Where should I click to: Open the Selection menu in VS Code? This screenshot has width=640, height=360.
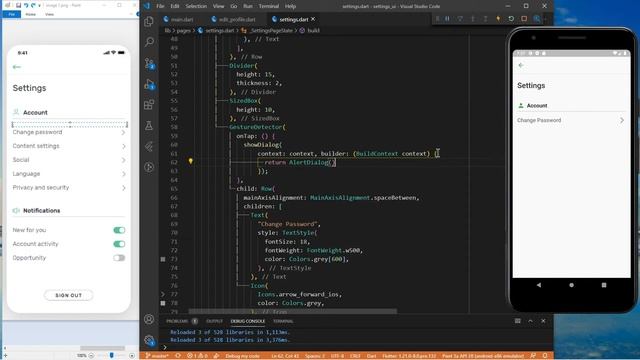click(x=196, y=6)
